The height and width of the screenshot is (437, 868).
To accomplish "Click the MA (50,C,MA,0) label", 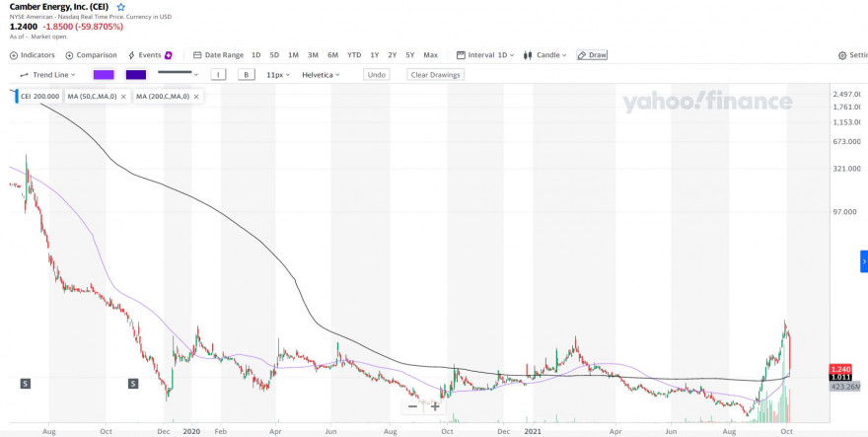I will pos(92,97).
